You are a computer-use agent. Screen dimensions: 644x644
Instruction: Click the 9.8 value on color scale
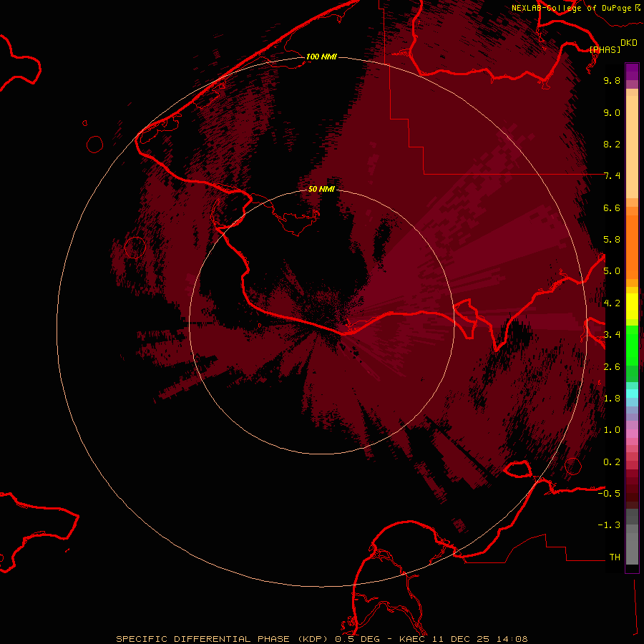point(612,80)
